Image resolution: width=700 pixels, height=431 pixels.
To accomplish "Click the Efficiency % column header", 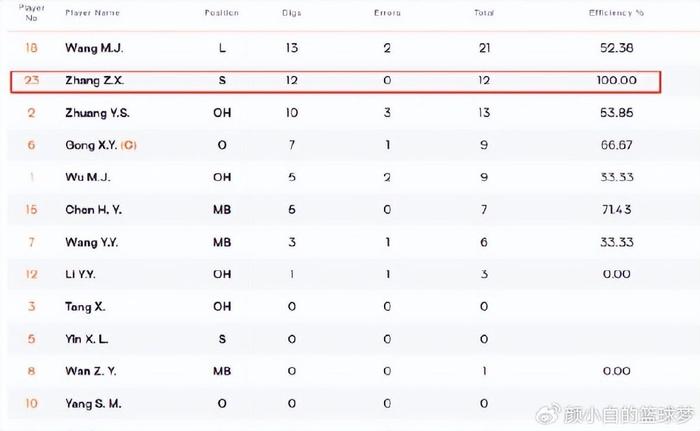I will point(616,13).
